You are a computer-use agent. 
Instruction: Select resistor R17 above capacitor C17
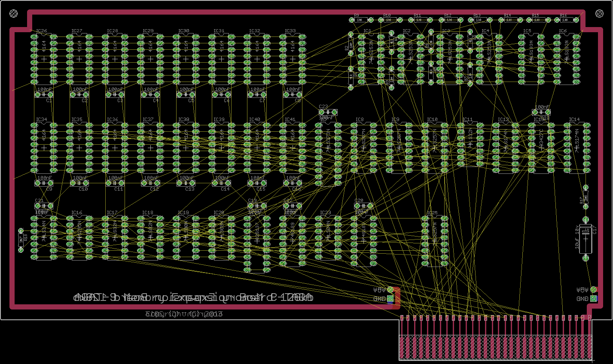[585, 197]
